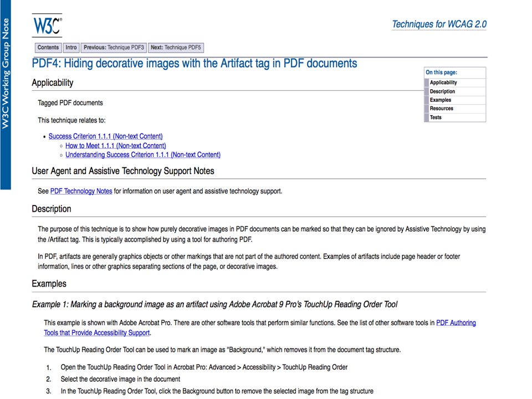Open PDF Authoring Tools accessibility support link

click(259, 328)
